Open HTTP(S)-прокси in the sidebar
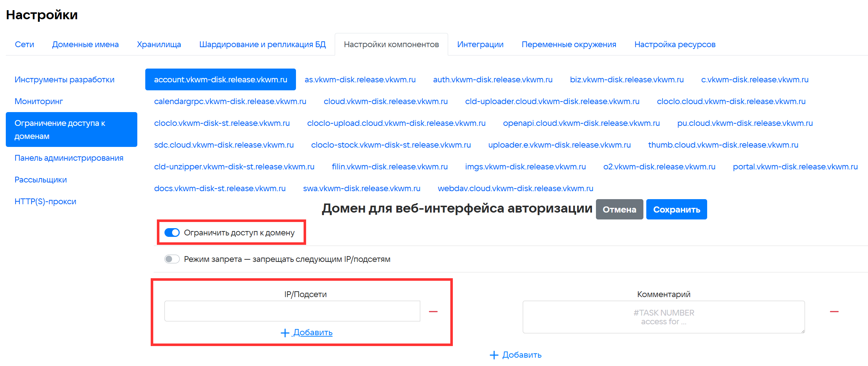Image resolution: width=868 pixels, height=366 pixels. [x=45, y=201]
